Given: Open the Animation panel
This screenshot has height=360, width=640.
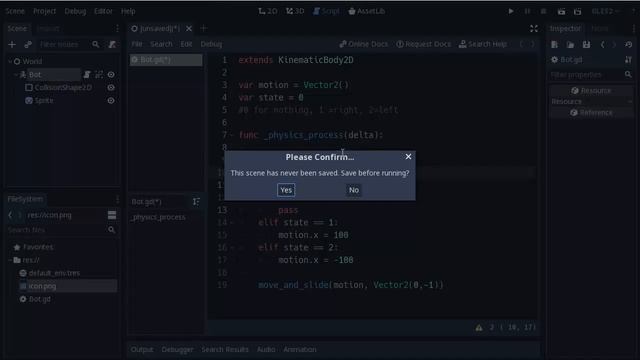Looking at the screenshot, I should (300, 349).
